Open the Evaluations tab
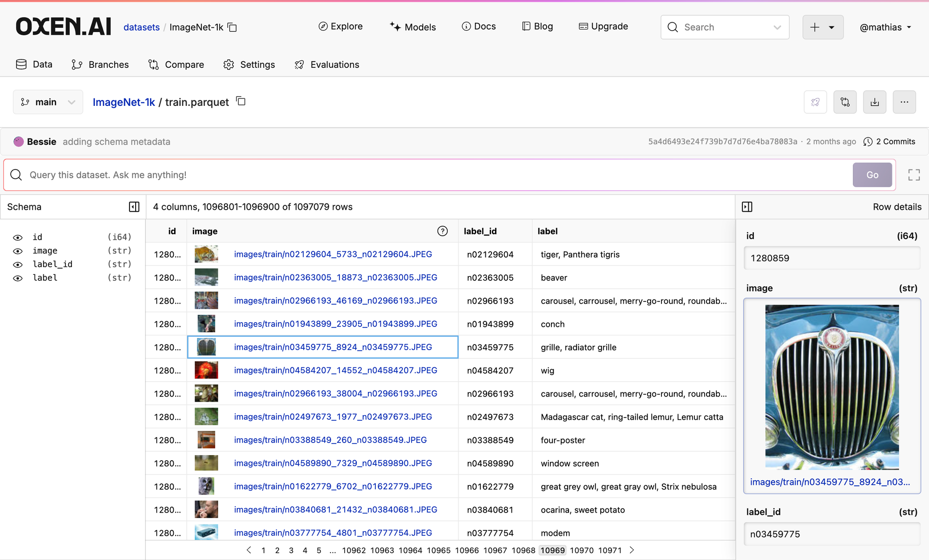The height and width of the screenshot is (560, 929). coord(327,65)
